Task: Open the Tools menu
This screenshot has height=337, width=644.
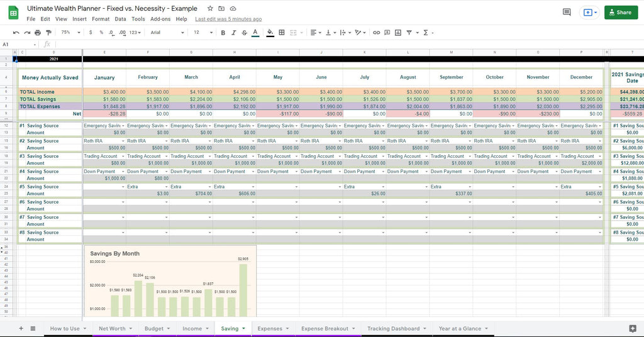Action: (138, 19)
